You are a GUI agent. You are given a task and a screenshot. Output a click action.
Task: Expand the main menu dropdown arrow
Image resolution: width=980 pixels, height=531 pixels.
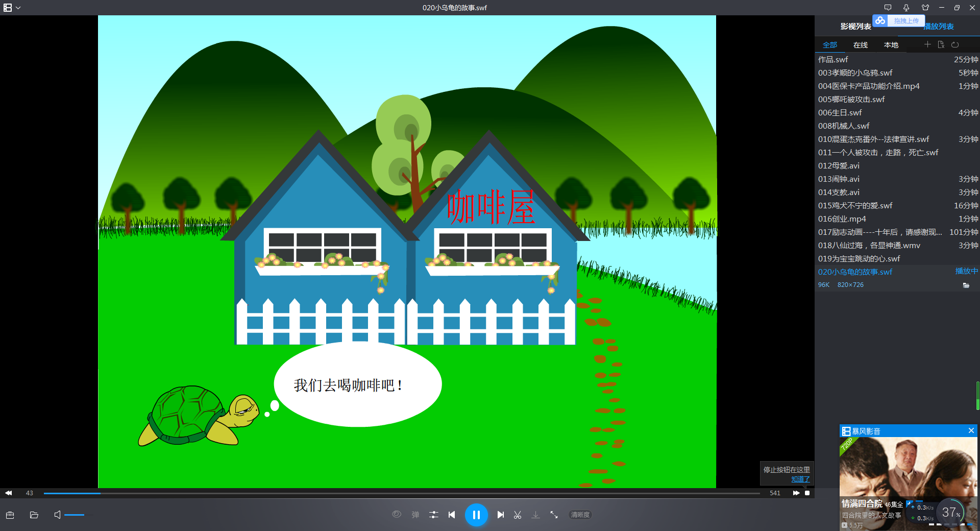click(x=18, y=8)
